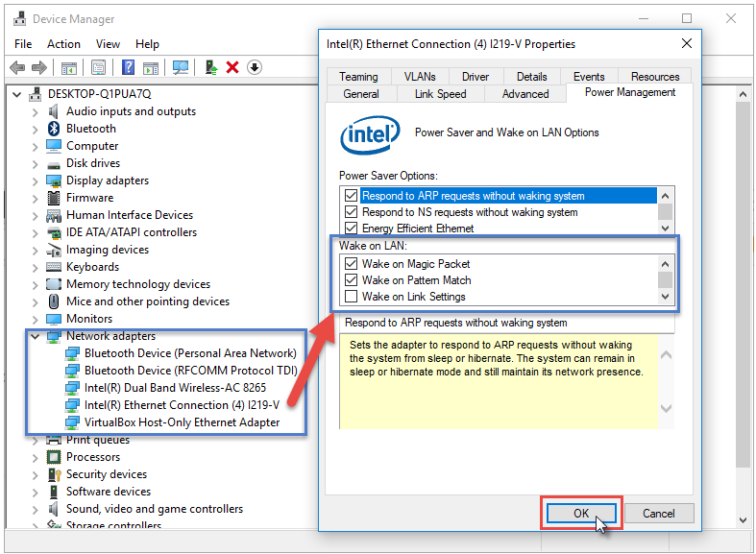Click the Forward arrow toolbar icon

click(x=39, y=67)
